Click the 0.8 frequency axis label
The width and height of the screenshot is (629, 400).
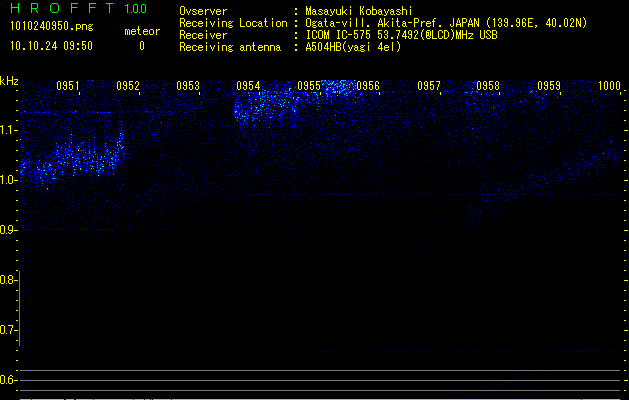(8, 280)
